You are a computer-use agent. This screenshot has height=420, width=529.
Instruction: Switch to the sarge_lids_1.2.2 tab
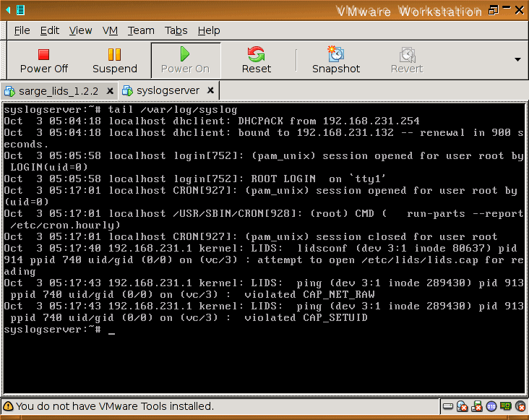(x=59, y=91)
